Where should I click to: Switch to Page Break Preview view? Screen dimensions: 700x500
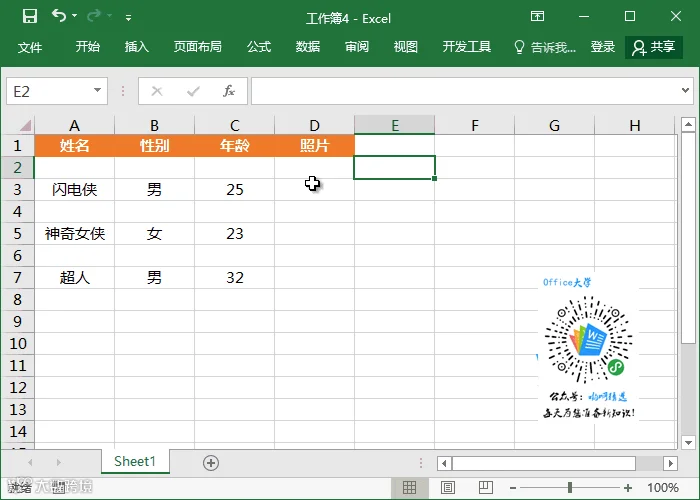(486, 488)
